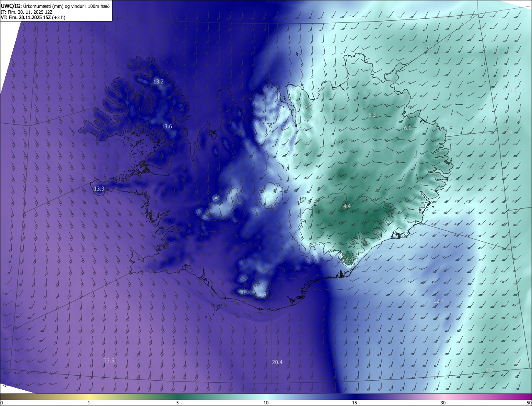Click the 6.3 value on the map
Screen dimensions: 532x406
click(372, 115)
